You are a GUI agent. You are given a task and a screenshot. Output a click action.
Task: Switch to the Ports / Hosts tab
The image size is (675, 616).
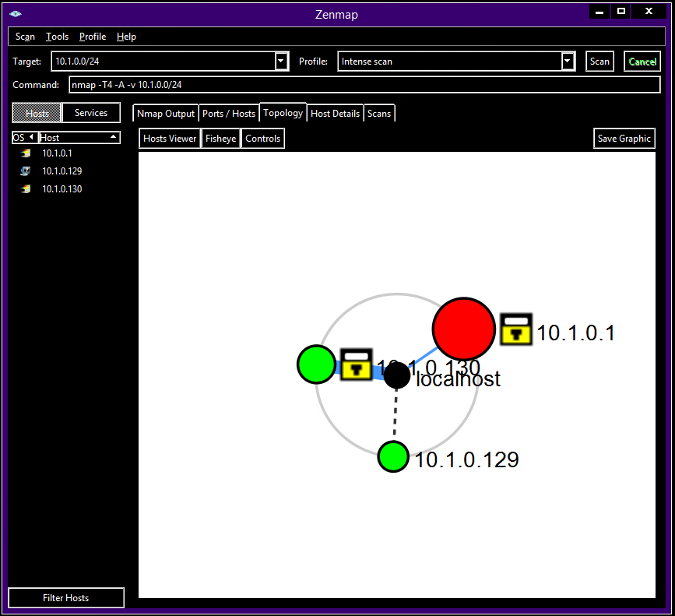229,114
